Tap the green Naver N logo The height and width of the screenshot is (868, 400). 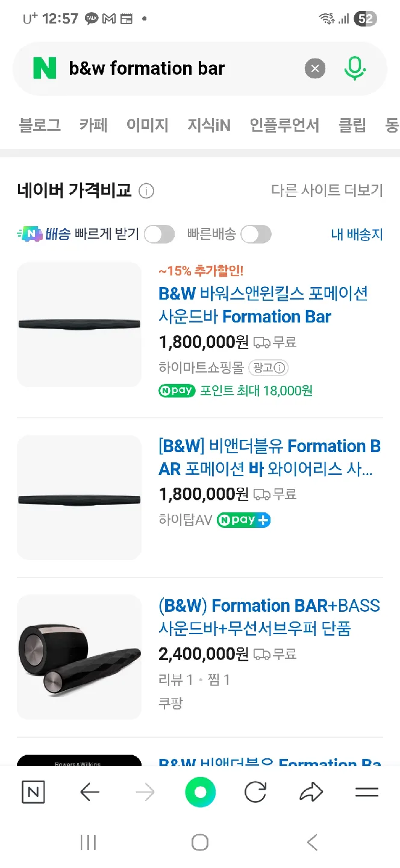(x=45, y=69)
